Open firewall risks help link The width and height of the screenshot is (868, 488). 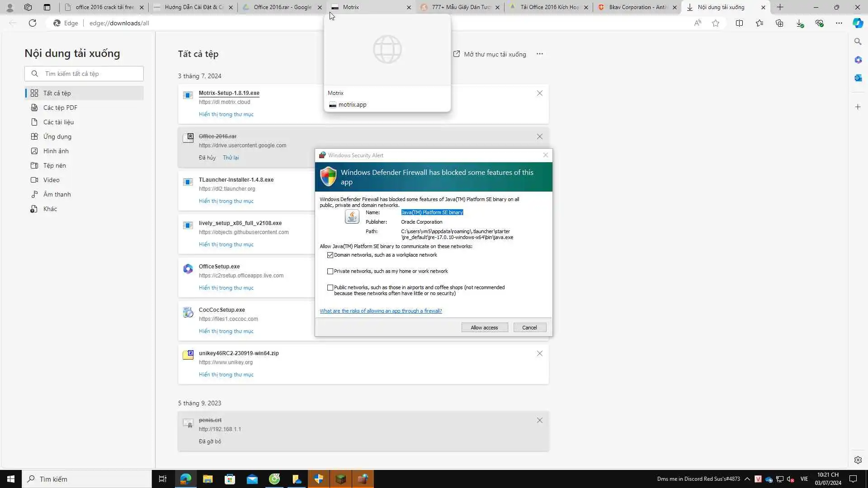(381, 311)
